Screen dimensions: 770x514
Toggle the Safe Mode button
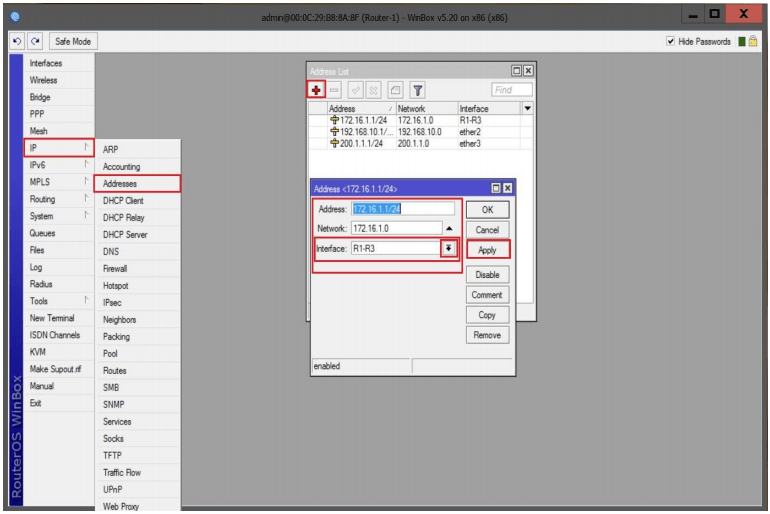point(73,41)
